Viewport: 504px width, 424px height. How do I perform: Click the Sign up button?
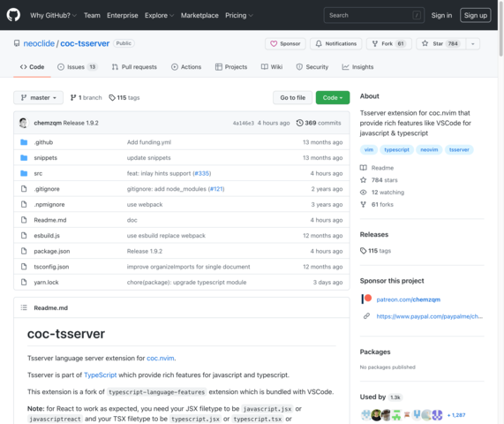476,15
